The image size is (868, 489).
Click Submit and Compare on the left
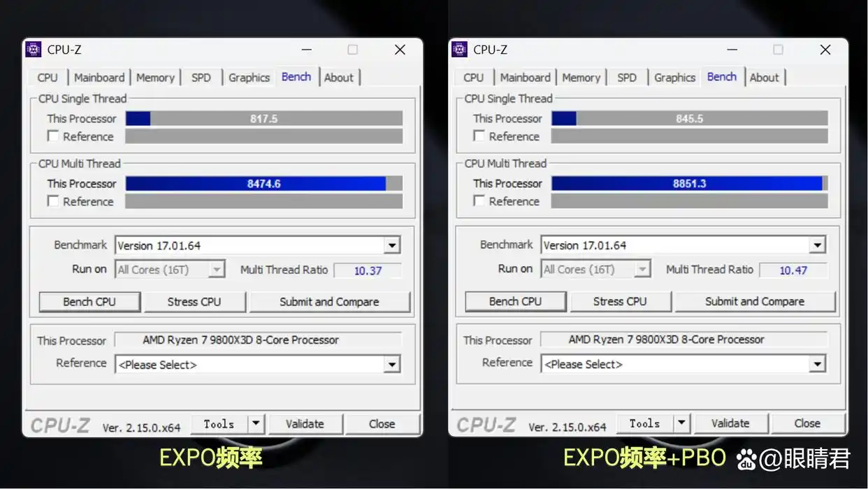click(x=330, y=301)
